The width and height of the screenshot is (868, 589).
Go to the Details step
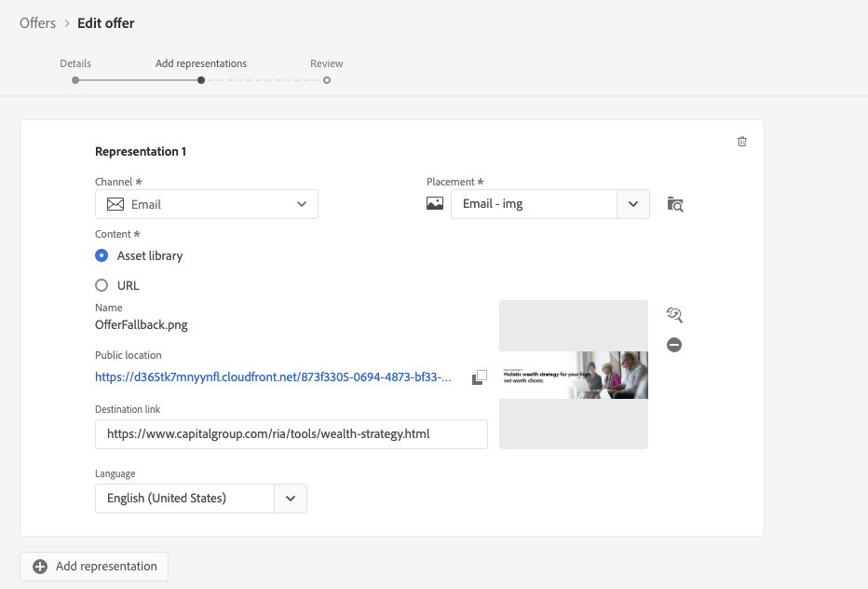click(x=75, y=63)
